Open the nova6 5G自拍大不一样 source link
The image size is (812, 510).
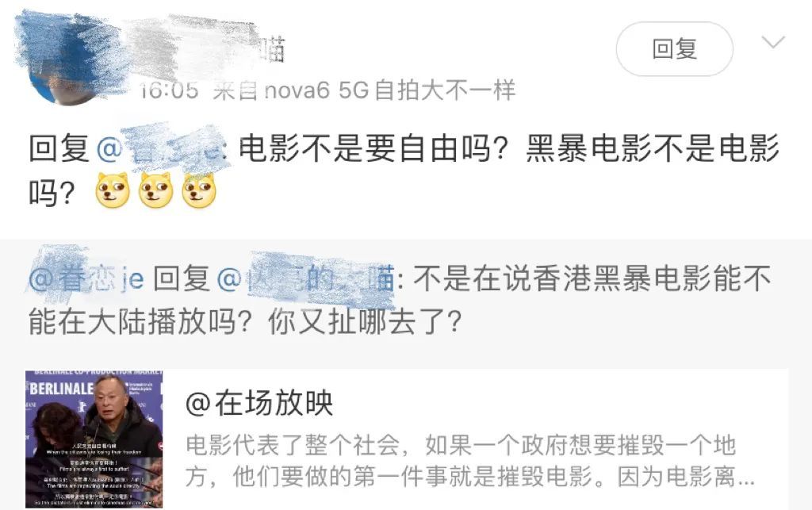[390, 90]
